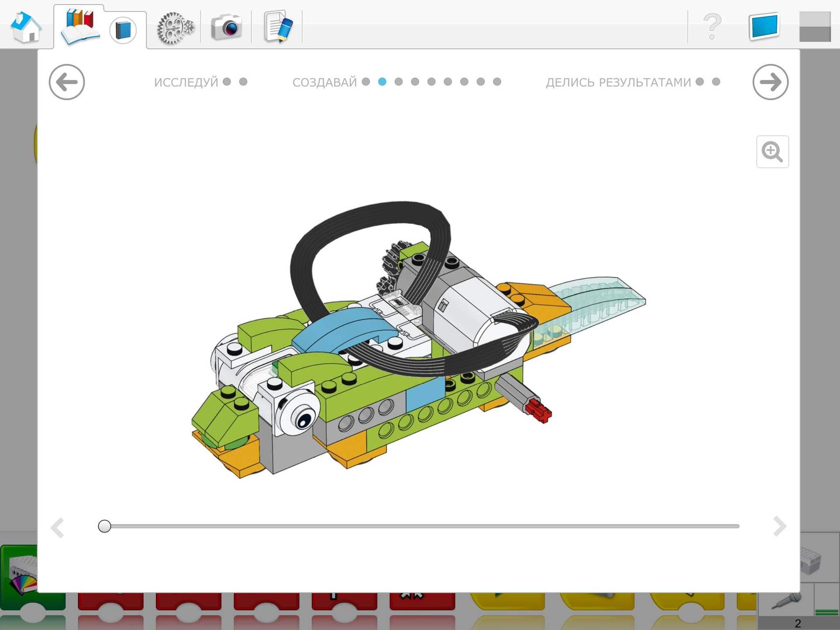Select the highlighted СОЗДАВАЙ step dot
840x630 pixels.
[x=382, y=81]
